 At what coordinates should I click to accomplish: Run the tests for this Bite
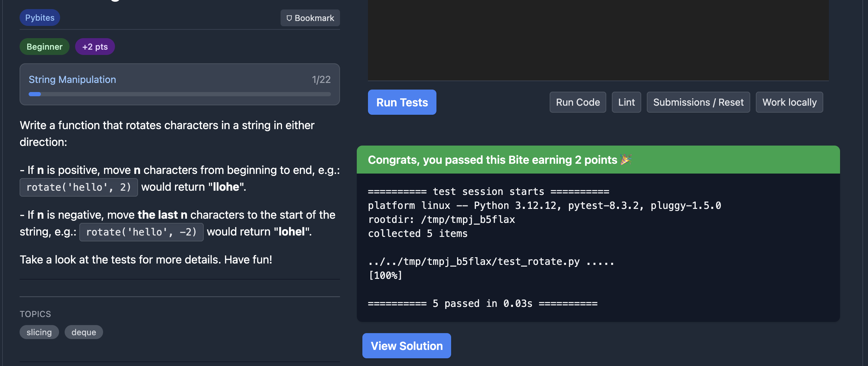[x=402, y=102]
